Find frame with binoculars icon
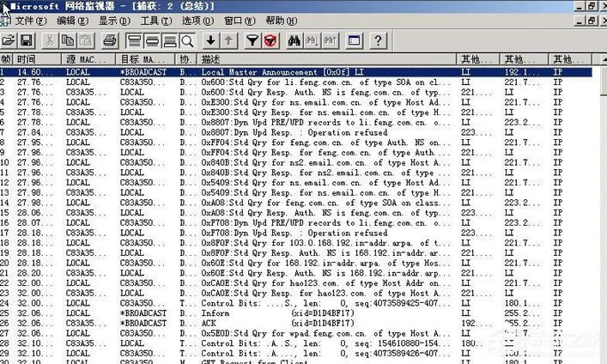 coord(294,40)
